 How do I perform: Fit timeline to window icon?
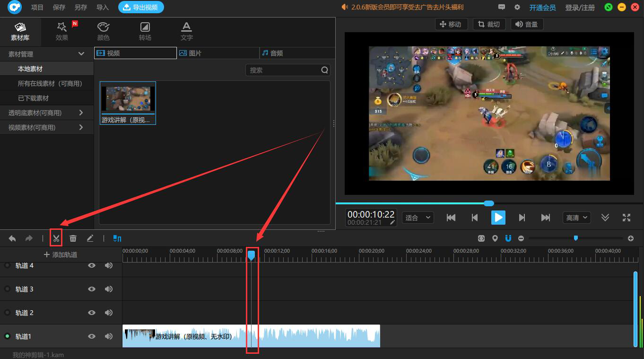coord(481,238)
